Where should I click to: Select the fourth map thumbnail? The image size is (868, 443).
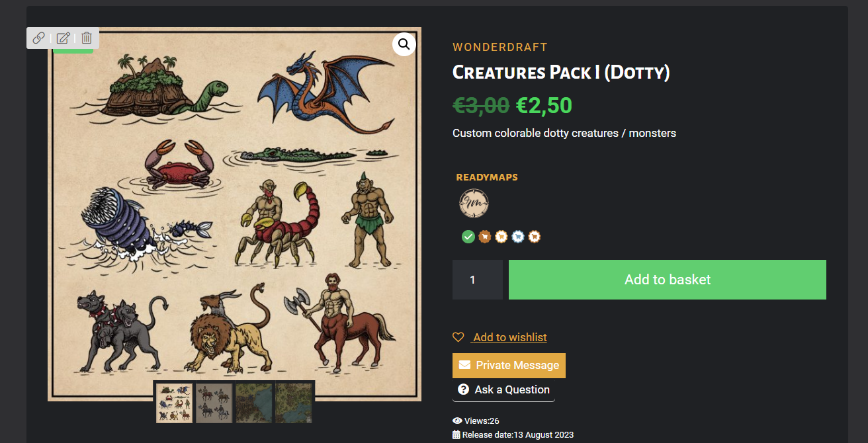point(294,403)
